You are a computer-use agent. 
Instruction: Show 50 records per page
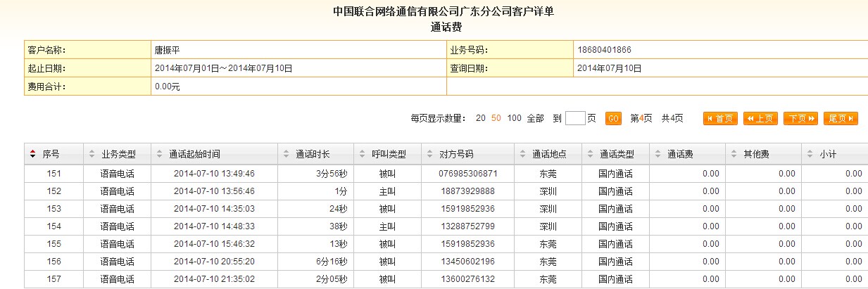496,118
